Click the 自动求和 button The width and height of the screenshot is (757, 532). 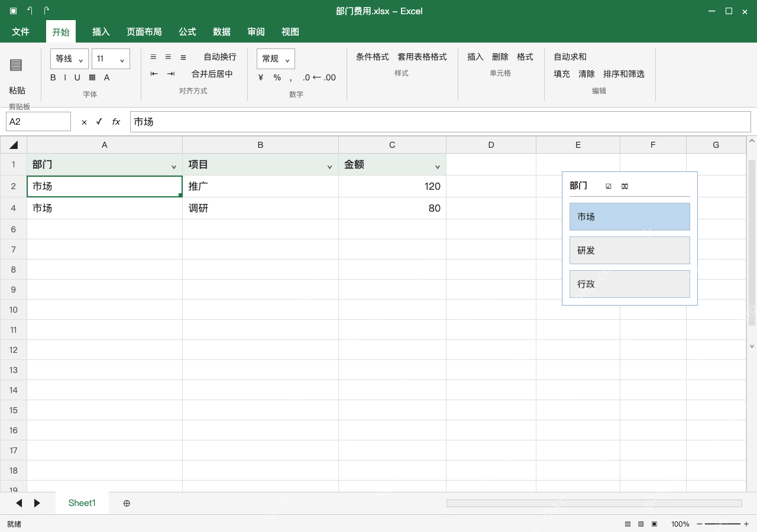[570, 57]
